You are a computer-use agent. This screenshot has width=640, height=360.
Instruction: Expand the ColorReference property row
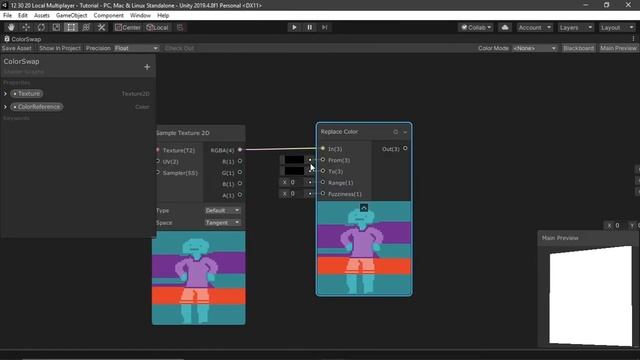(x=5, y=107)
